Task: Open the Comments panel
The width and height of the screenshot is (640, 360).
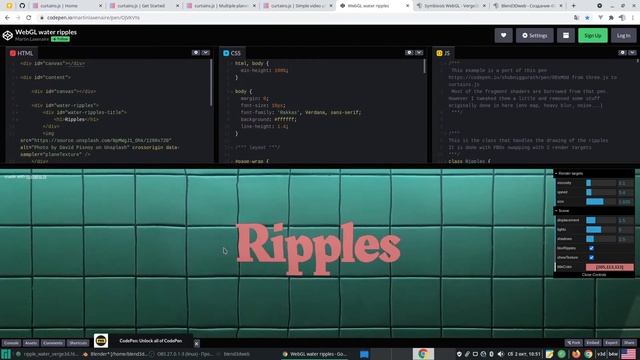Action: tap(53, 343)
